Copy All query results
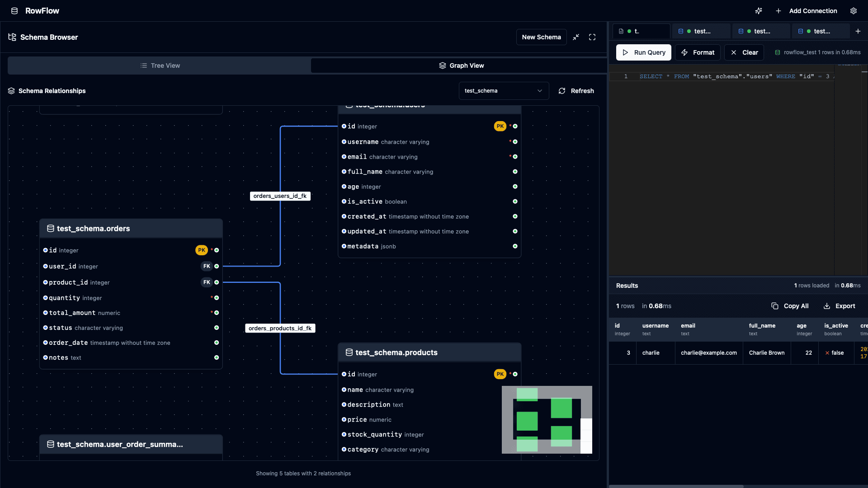Screen dimensions: 868x488 click(790, 306)
